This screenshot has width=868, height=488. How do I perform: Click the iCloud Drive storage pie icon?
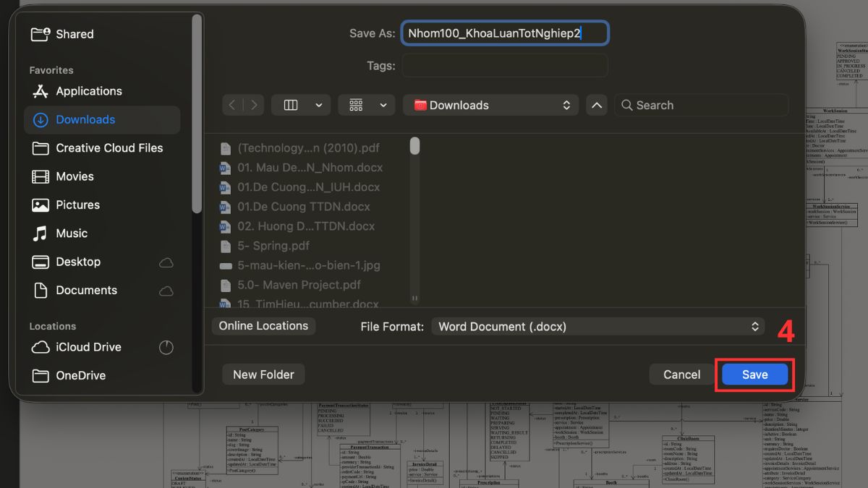click(166, 348)
